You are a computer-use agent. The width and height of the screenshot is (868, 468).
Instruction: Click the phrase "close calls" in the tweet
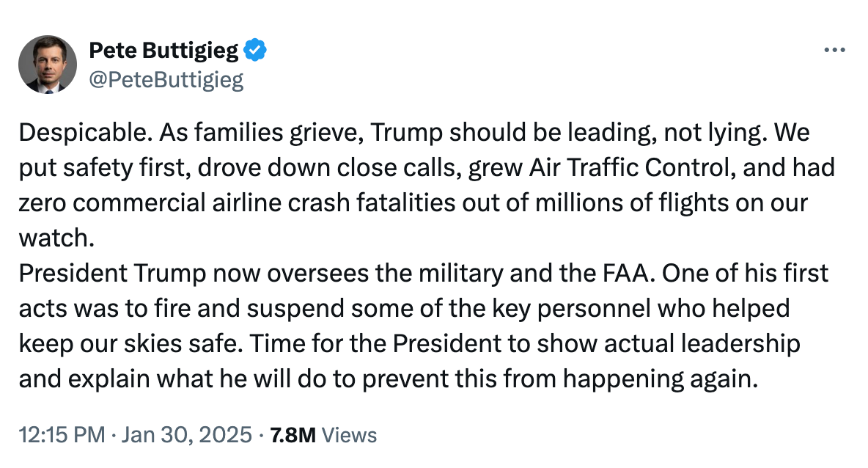point(424,167)
